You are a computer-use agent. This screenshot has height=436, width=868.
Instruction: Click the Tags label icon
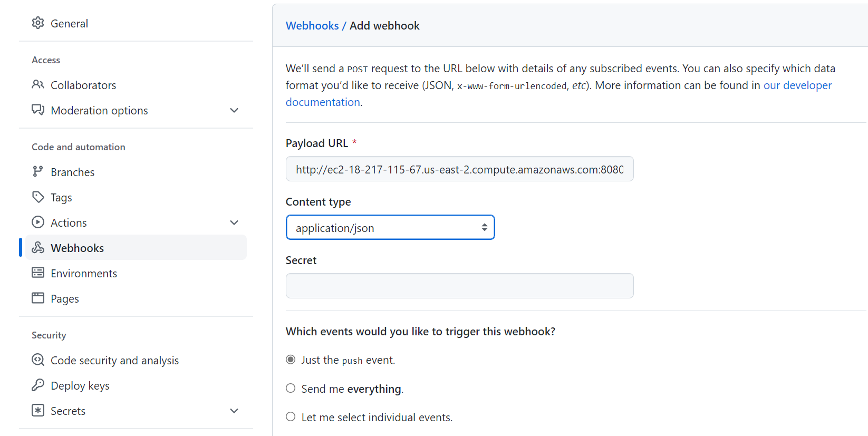[x=38, y=197]
